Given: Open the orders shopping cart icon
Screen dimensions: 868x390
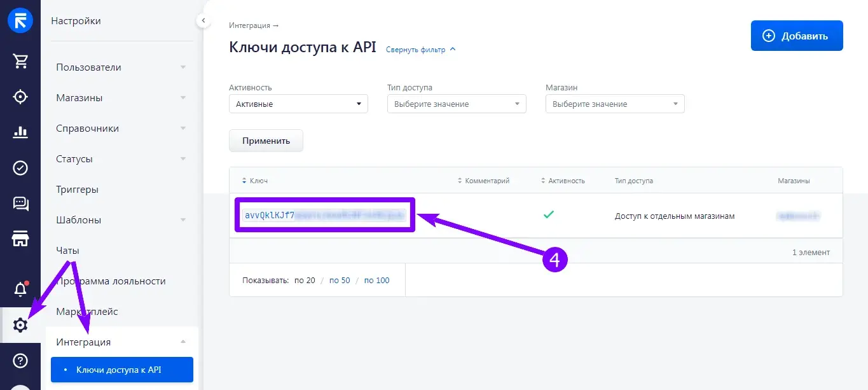Looking at the screenshot, I should (x=20, y=61).
